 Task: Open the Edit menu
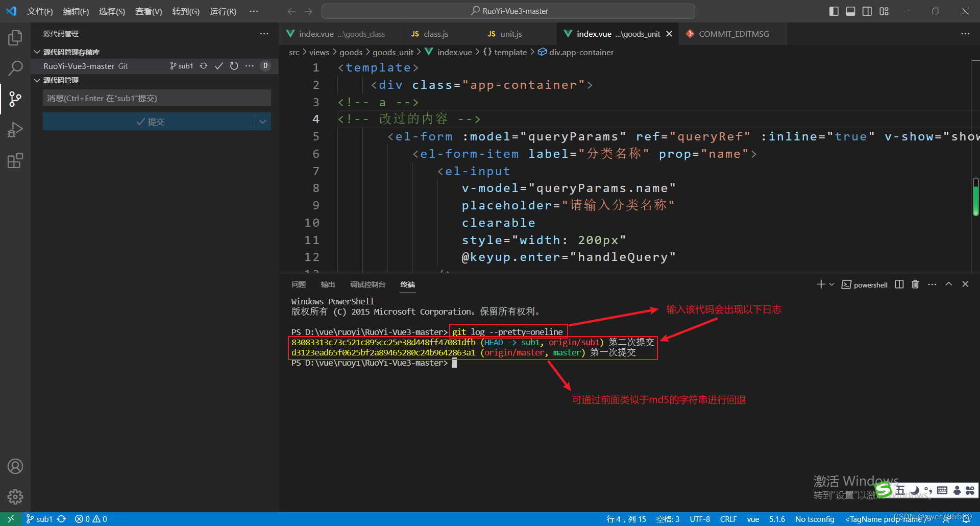tap(76, 11)
